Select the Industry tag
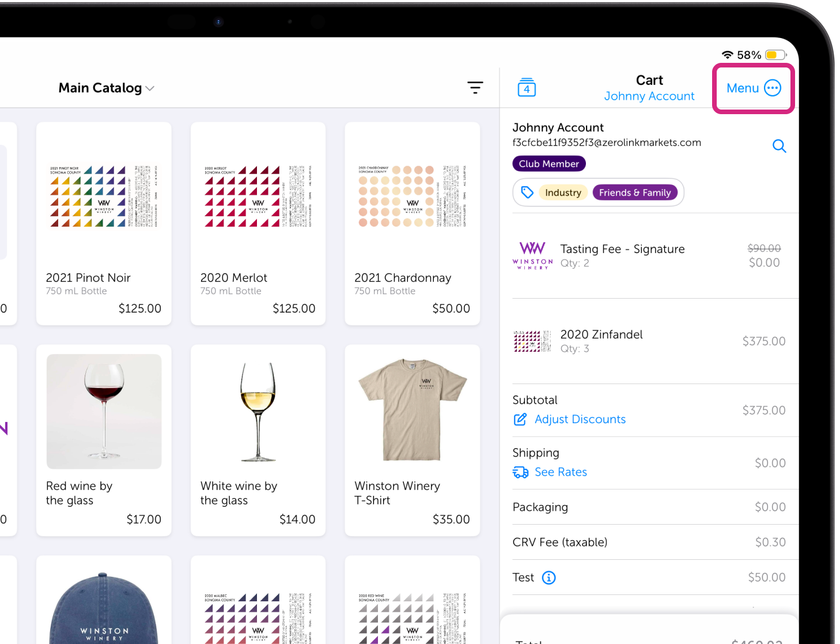The image size is (840, 644). point(563,193)
